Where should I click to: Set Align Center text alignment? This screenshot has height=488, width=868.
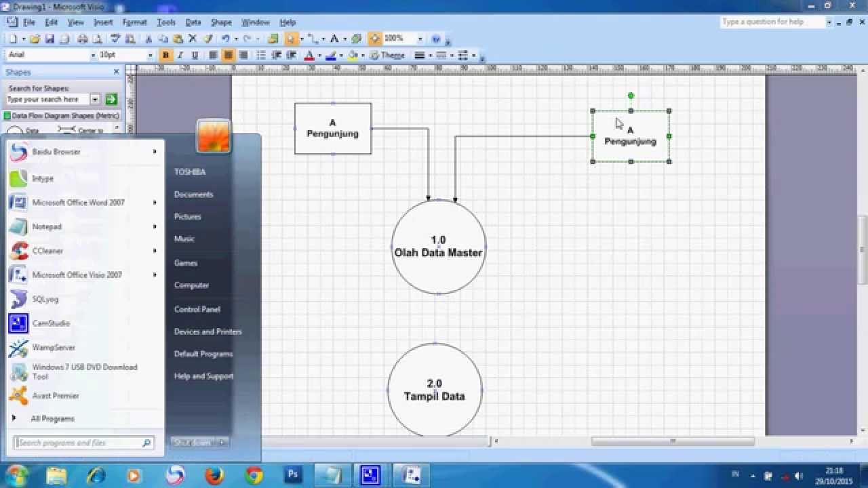pyautogui.click(x=228, y=55)
